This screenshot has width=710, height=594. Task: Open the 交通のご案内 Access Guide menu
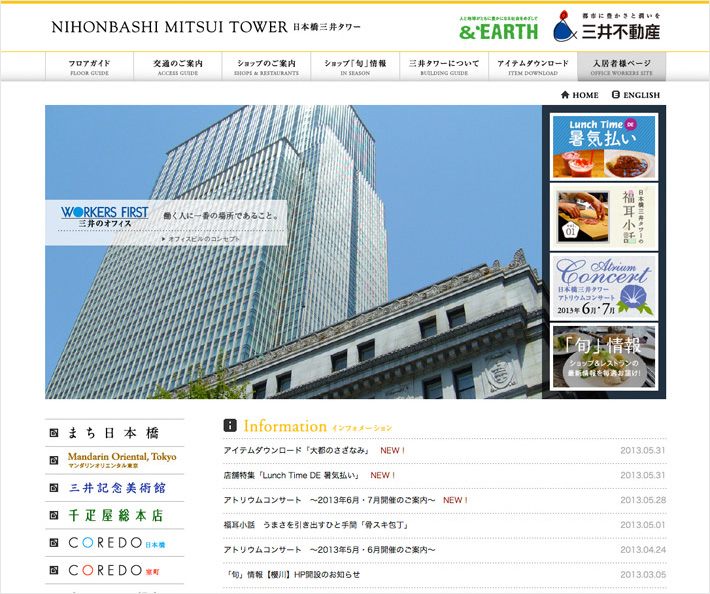click(178, 67)
